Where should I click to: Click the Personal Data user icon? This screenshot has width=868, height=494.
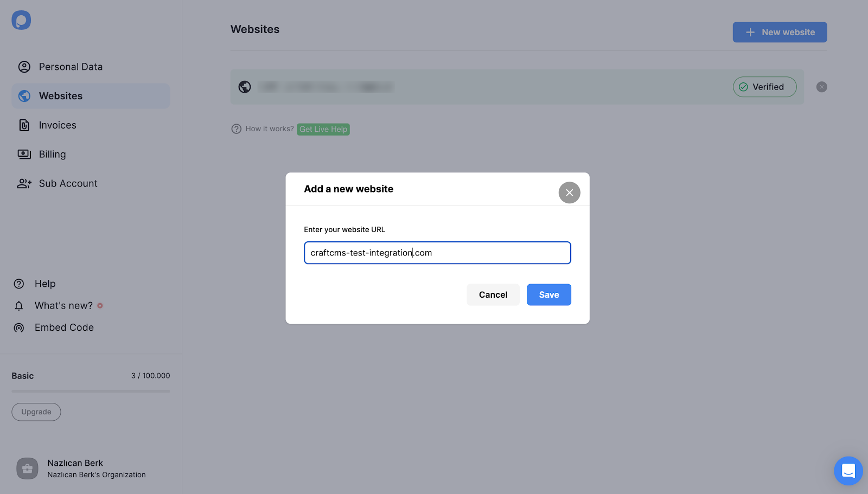[x=24, y=67]
